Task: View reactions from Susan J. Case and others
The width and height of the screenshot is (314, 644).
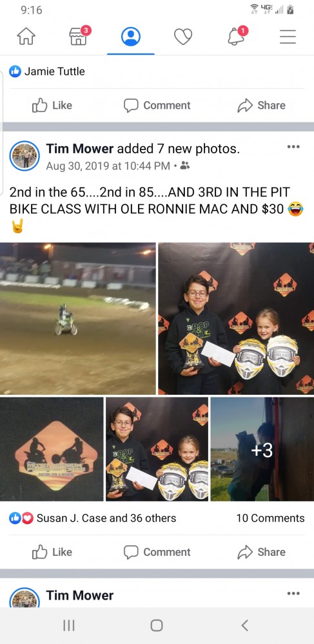Action: 92,518
